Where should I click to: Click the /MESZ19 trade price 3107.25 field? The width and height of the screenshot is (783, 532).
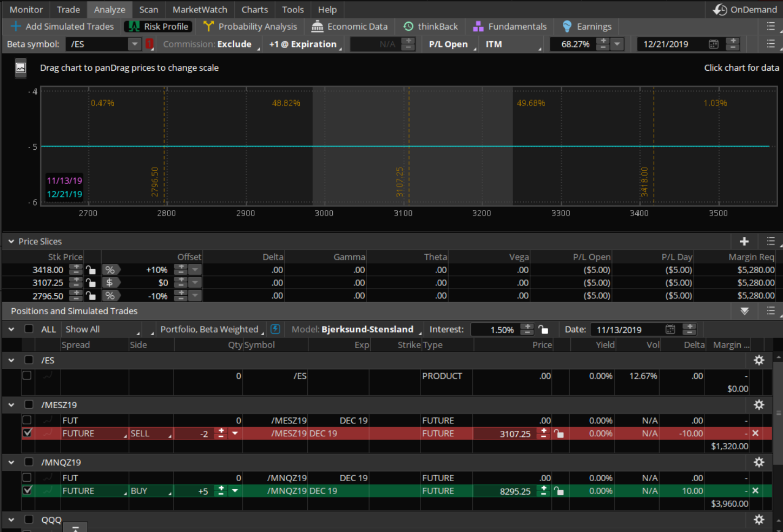click(505, 434)
